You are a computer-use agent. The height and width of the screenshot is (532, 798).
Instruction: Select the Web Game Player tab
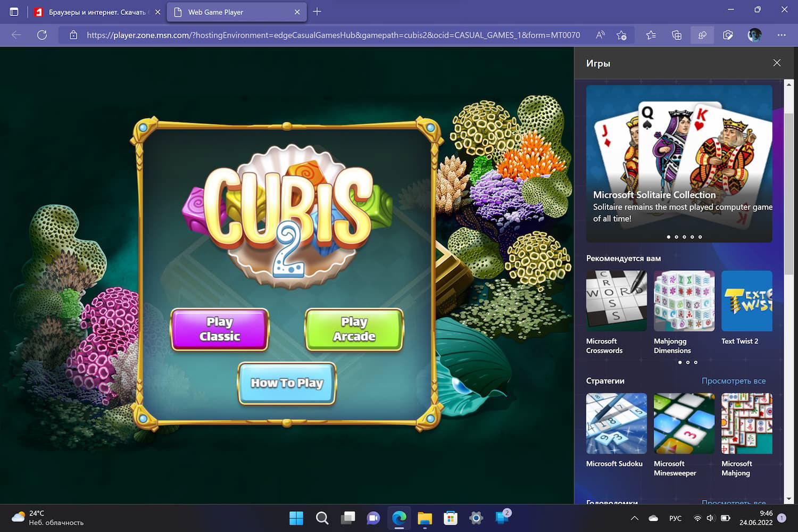[237, 12]
